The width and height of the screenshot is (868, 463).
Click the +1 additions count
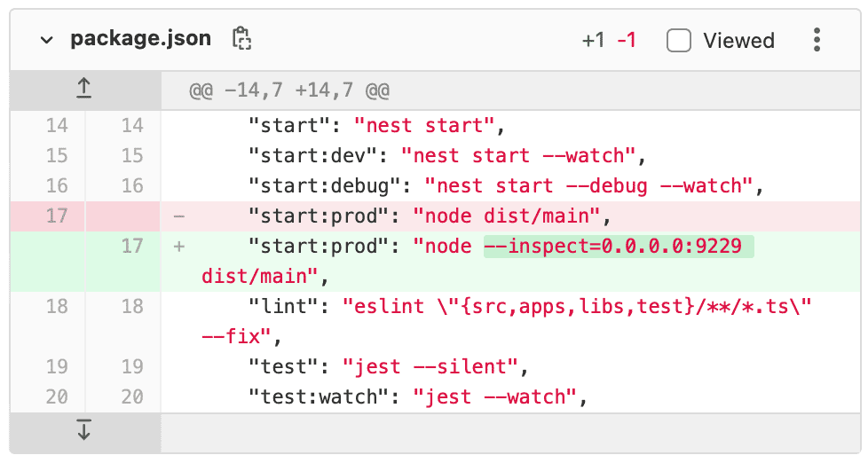click(x=593, y=41)
